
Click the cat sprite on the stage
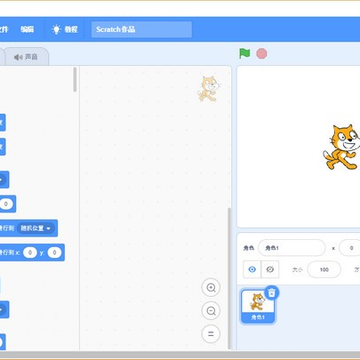point(343,147)
